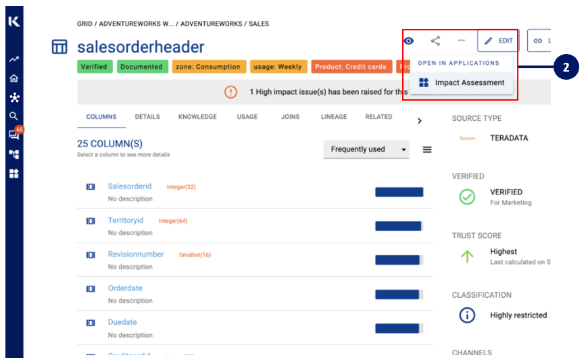Click the EDIT button
This screenshot has width=588, height=364.
point(498,41)
